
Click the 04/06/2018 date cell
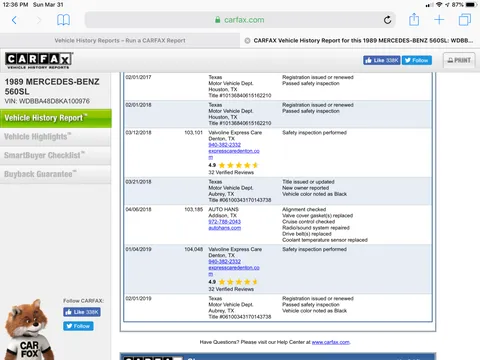coord(138,210)
